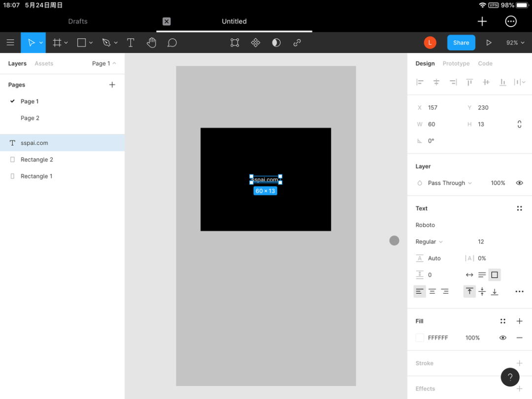Click the link icon in toolbar
Viewport: 532px width, 399px height.
(297, 43)
